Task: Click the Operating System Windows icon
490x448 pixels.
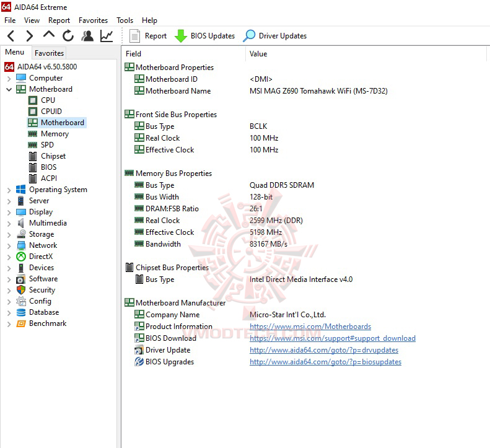Action: pyautogui.click(x=21, y=190)
